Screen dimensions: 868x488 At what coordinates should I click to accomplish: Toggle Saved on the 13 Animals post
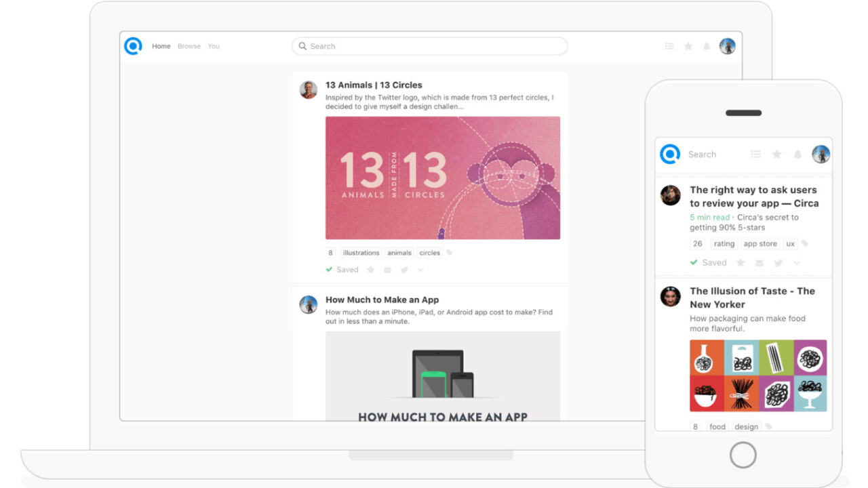(342, 270)
